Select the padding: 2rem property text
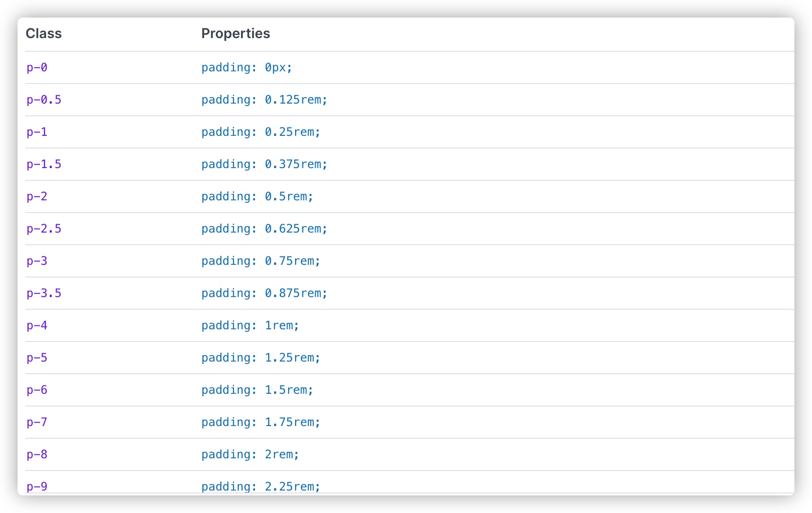 (250, 454)
